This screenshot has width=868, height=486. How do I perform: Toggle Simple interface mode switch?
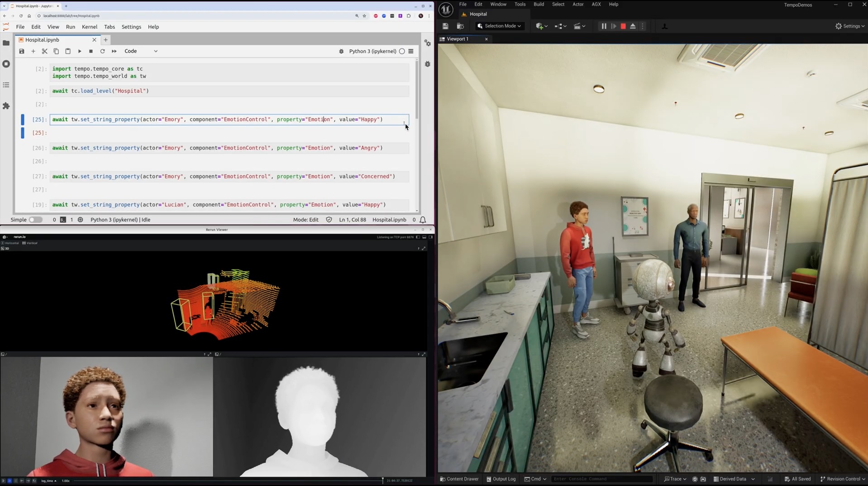point(35,220)
